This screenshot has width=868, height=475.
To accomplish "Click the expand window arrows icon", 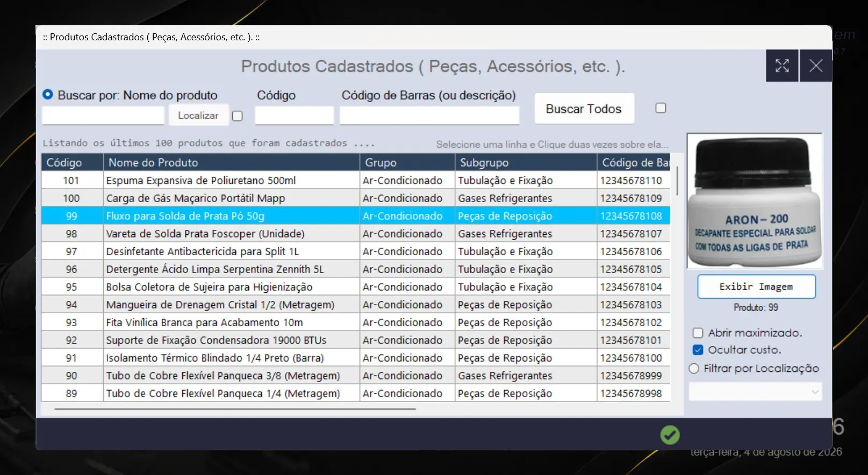I will click(x=782, y=66).
